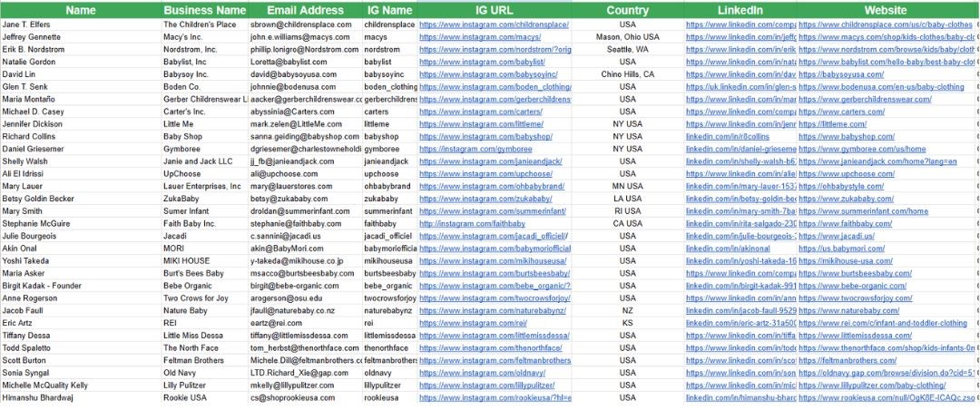Open the upchoose.com website link

tap(847, 174)
